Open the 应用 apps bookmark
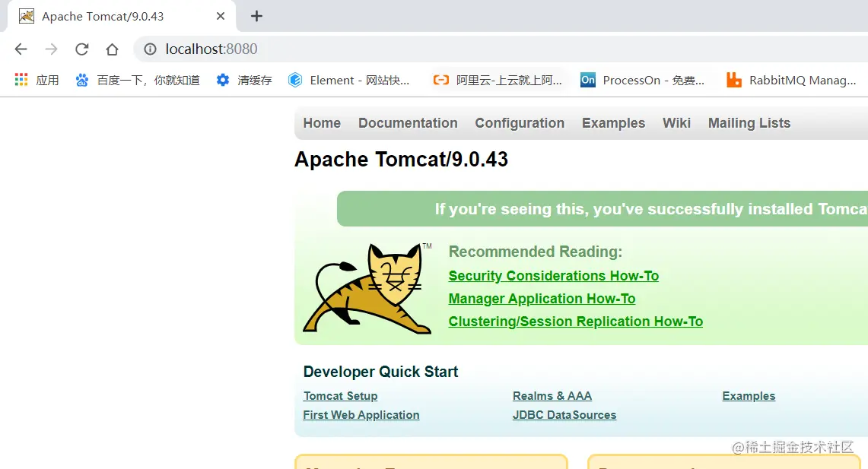The image size is (868, 469). pos(37,81)
